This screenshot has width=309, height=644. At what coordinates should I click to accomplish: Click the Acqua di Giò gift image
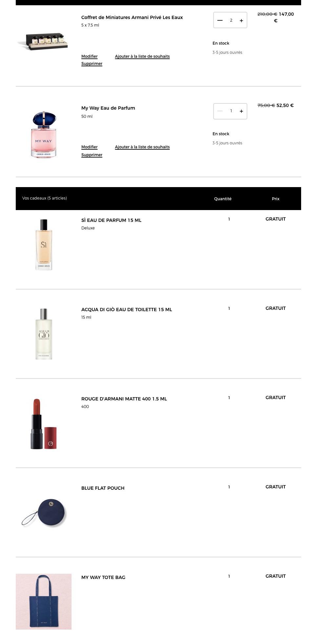coord(44,334)
